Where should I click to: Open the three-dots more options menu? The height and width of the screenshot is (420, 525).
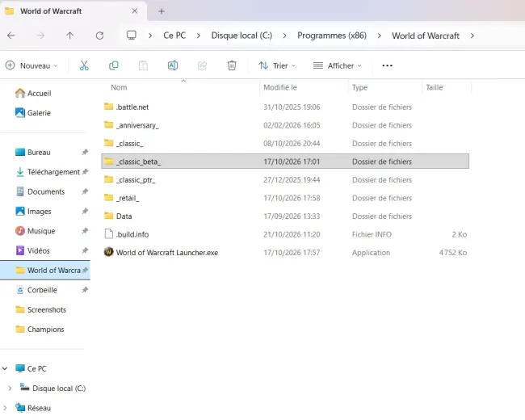click(x=387, y=65)
